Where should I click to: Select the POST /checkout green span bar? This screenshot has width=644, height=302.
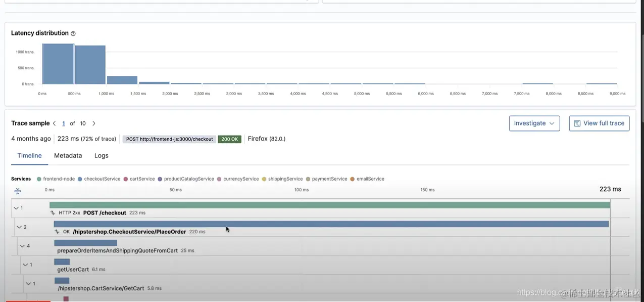coord(330,205)
